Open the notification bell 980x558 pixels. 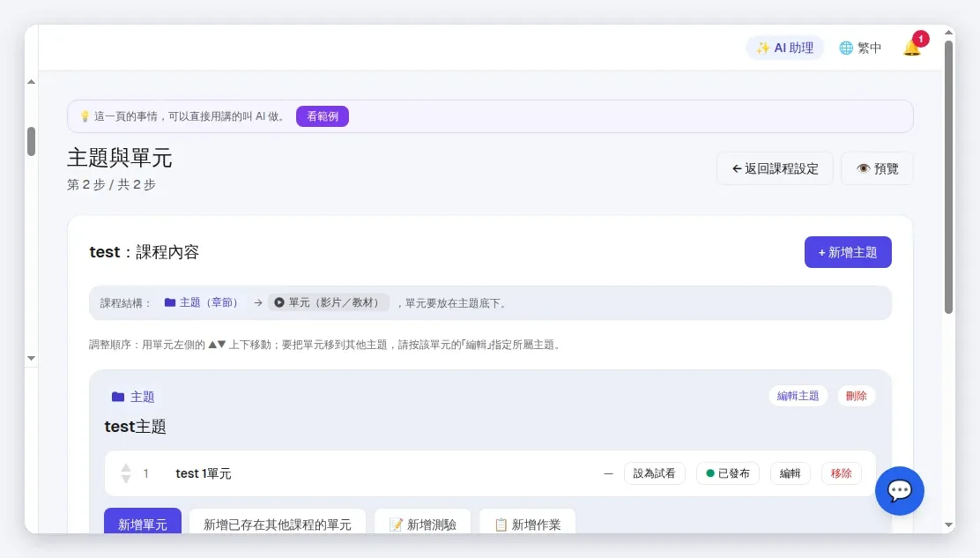pyautogui.click(x=912, y=48)
